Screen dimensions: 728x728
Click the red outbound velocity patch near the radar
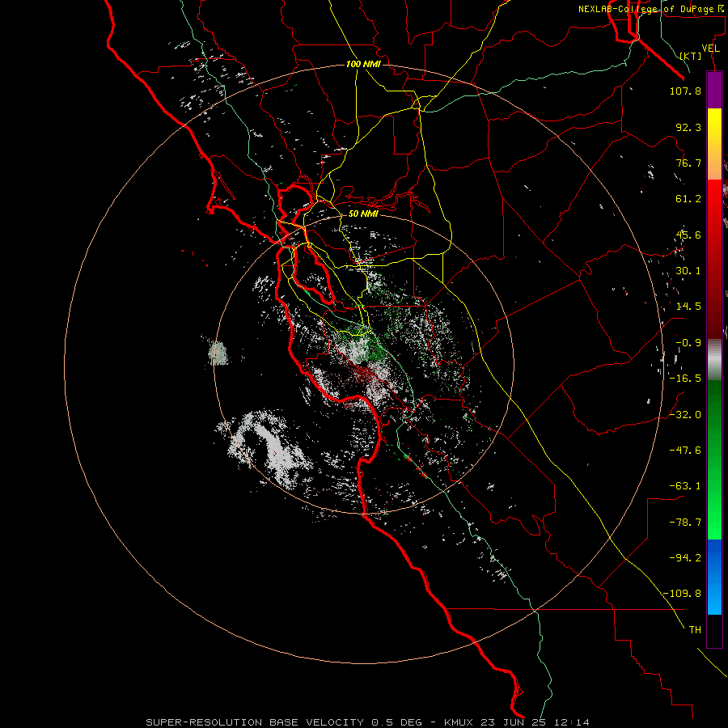(x=362, y=375)
